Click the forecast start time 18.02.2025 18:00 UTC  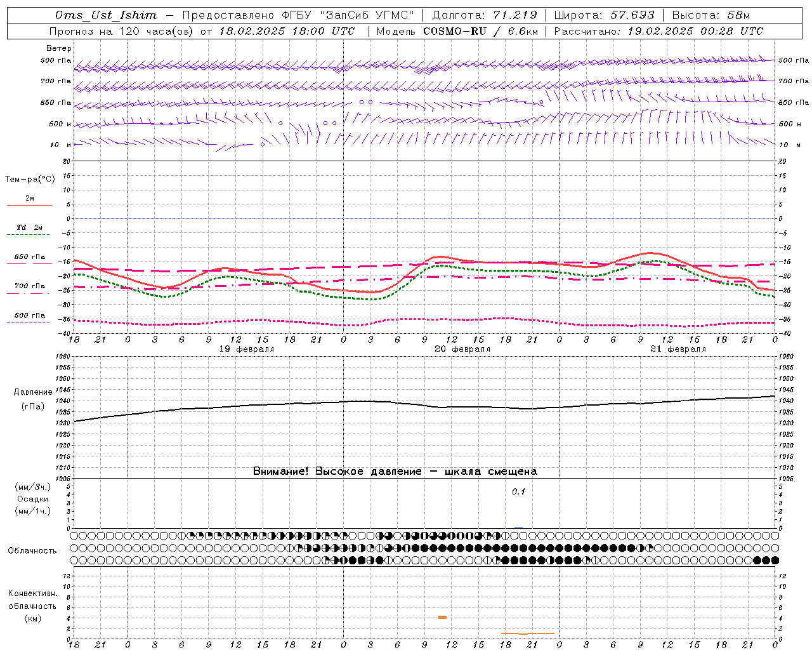[287, 31]
